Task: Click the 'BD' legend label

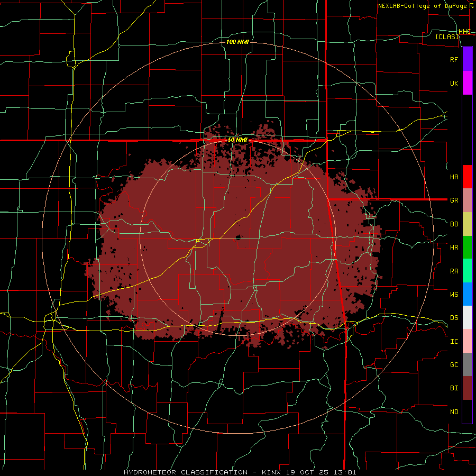Action: pos(454,224)
